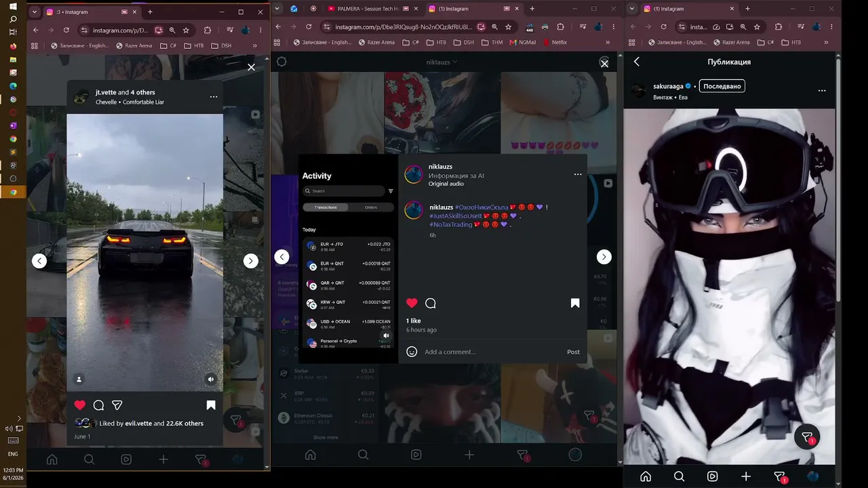Show tagged people on the car video

pyautogui.click(x=79, y=380)
